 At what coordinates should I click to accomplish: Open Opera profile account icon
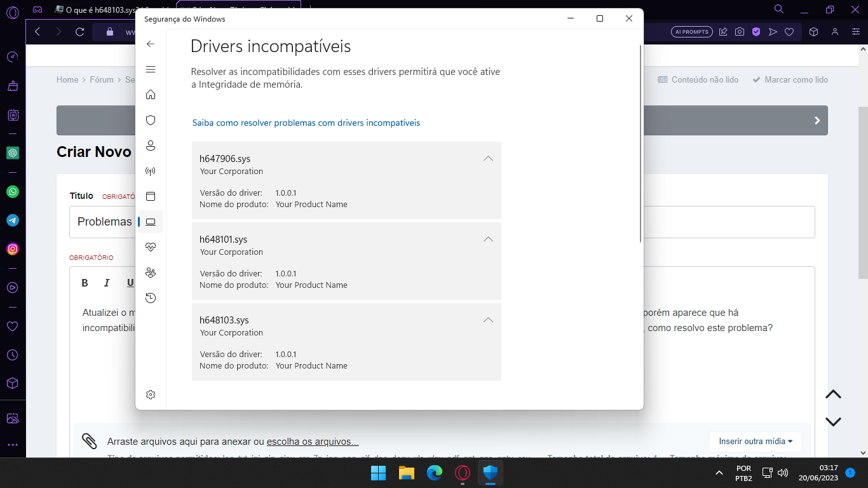pos(835,32)
